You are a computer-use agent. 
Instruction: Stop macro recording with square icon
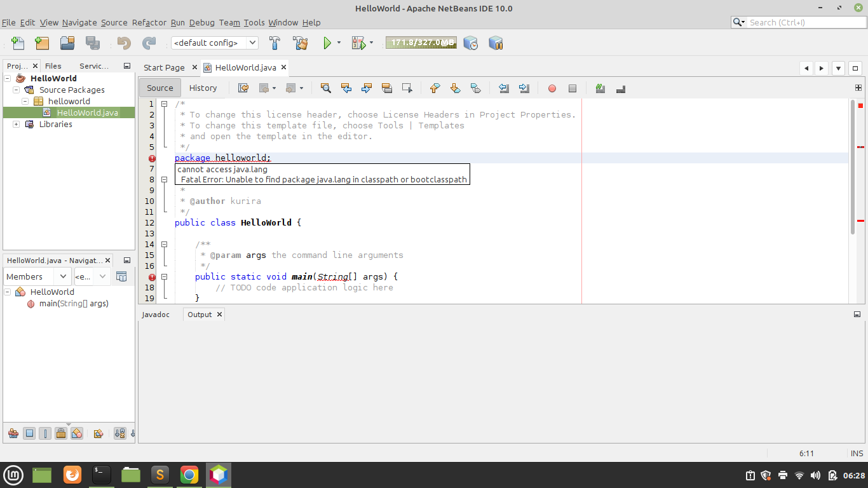click(x=573, y=88)
